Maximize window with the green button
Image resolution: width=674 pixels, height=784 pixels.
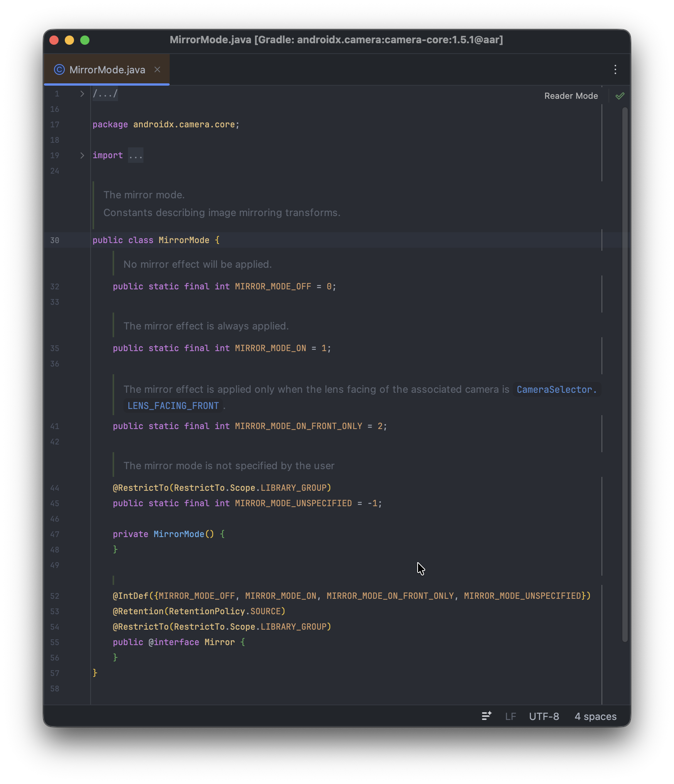click(85, 40)
